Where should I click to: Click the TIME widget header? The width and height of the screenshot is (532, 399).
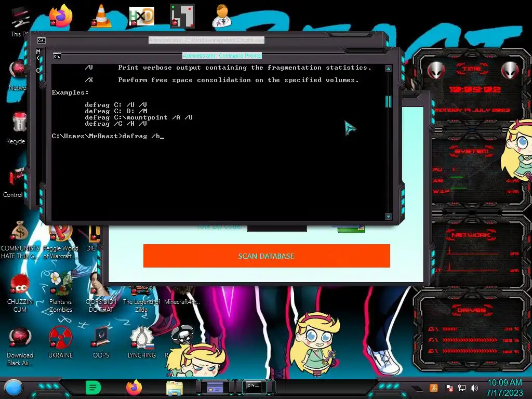pos(472,69)
